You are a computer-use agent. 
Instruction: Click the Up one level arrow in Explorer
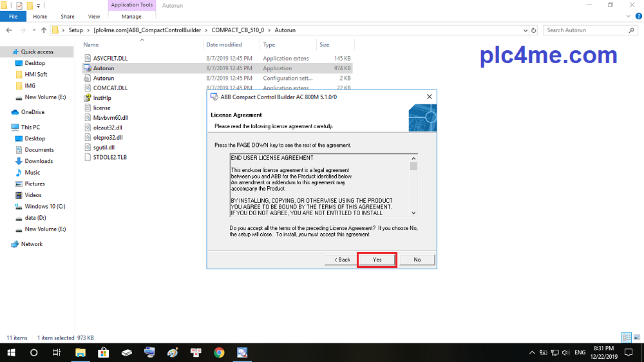coord(44,30)
